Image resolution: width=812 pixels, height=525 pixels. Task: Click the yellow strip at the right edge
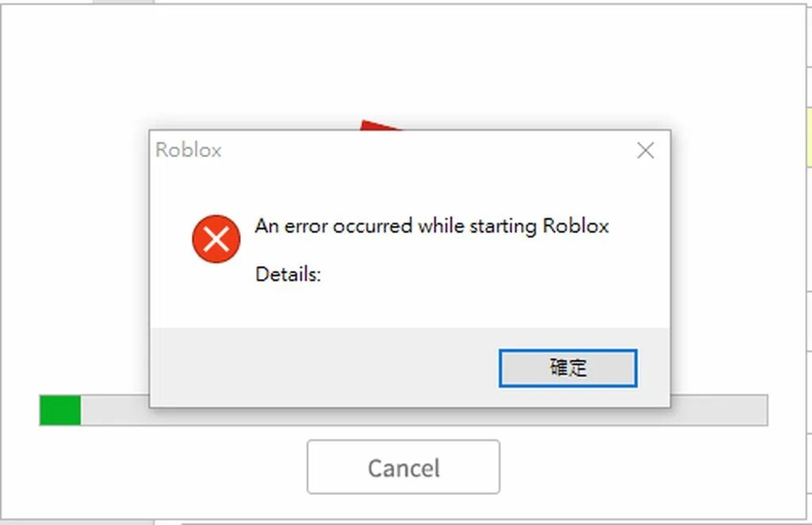[809, 137]
